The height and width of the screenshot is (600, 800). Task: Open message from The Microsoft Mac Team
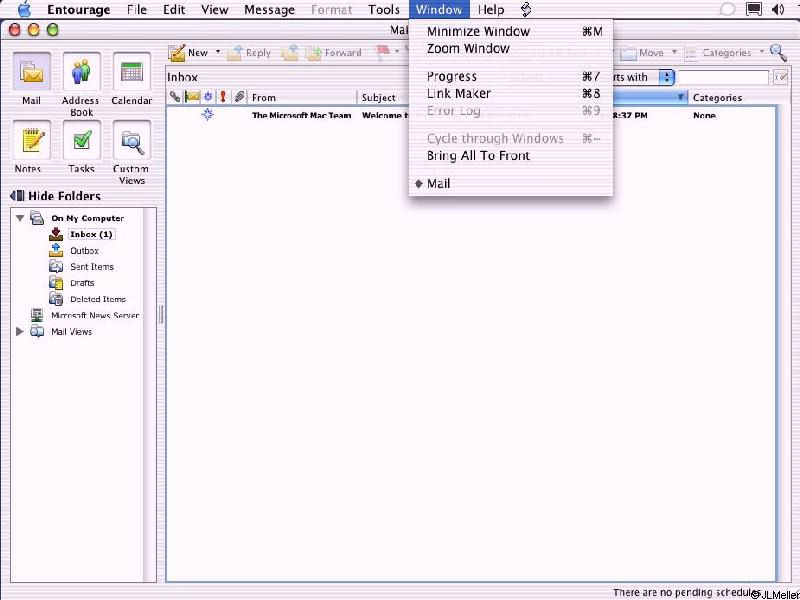(x=302, y=115)
